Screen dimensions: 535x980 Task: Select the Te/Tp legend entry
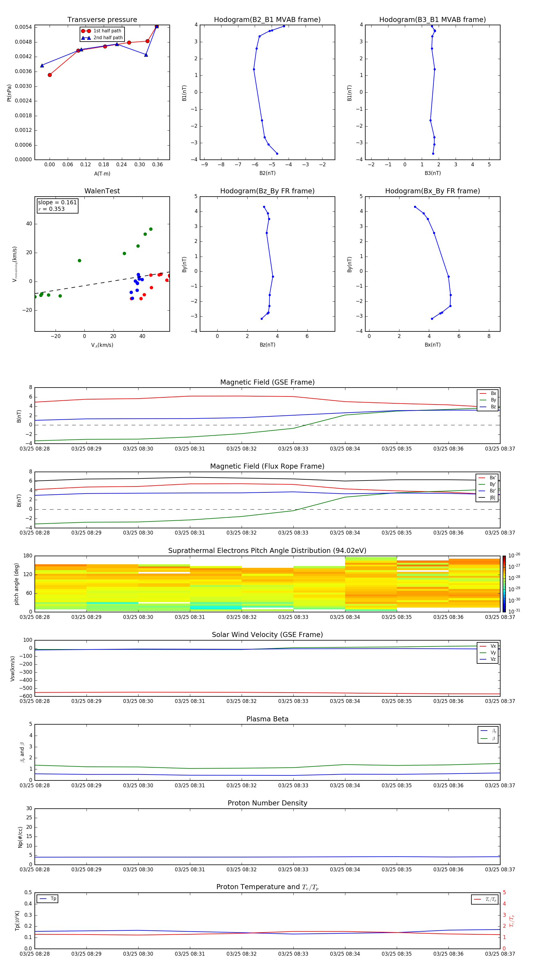coord(485,899)
